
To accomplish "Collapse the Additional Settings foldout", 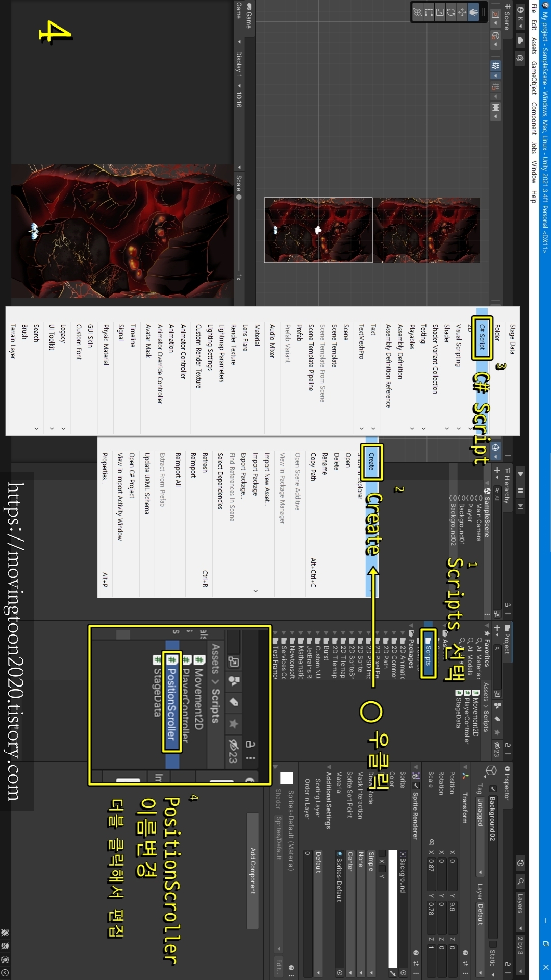I will pyautogui.click(x=329, y=767).
